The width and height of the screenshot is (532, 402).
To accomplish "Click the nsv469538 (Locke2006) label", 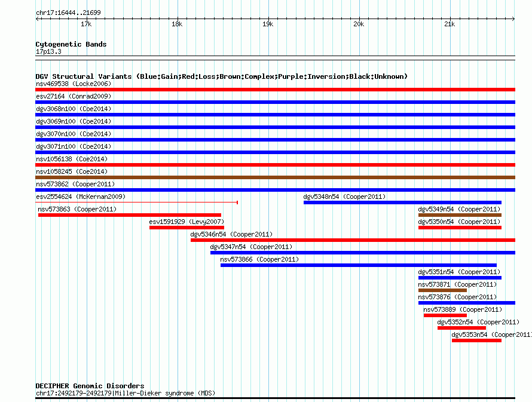I will [x=74, y=84].
